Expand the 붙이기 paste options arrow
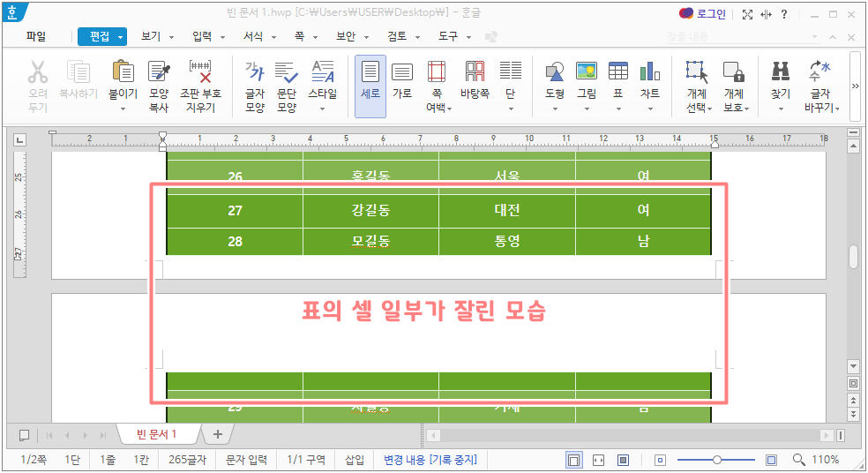Image resolution: width=868 pixels, height=473 pixels. point(123,109)
